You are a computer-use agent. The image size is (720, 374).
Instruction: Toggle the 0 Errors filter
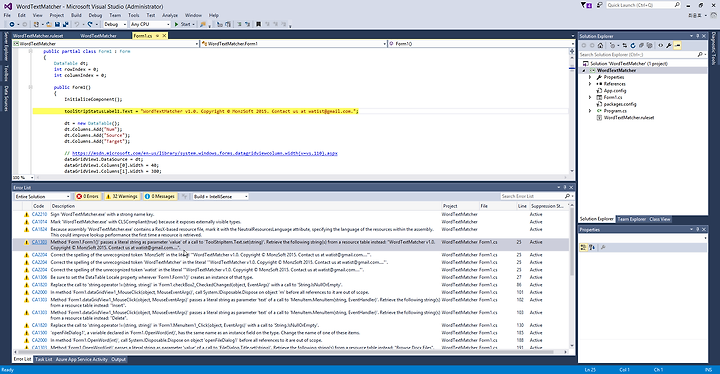[x=87, y=196]
